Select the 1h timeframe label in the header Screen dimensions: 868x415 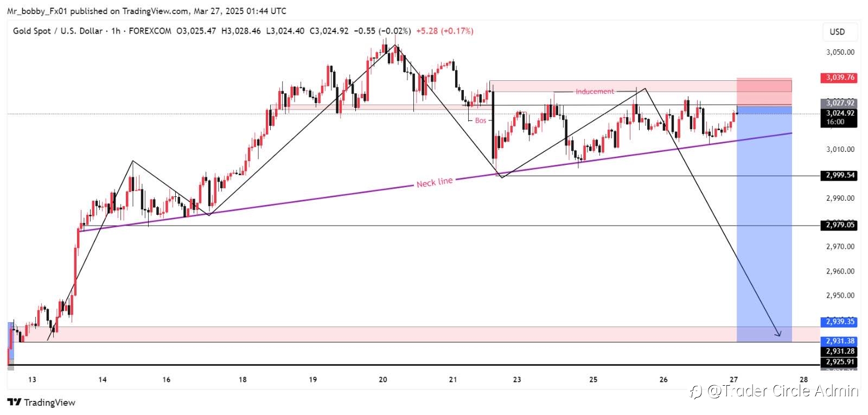coord(116,31)
